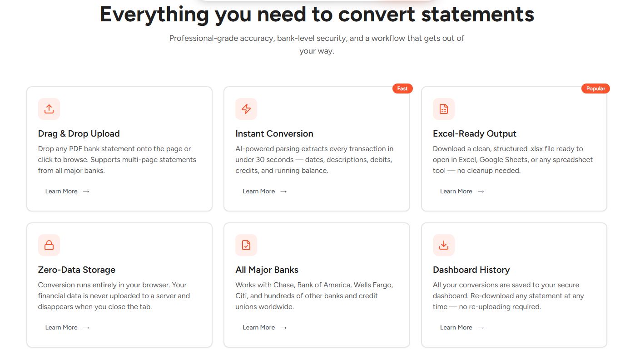Click the Zero-Data Storage heading
This screenshot has width=635, height=364.
(x=77, y=270)
